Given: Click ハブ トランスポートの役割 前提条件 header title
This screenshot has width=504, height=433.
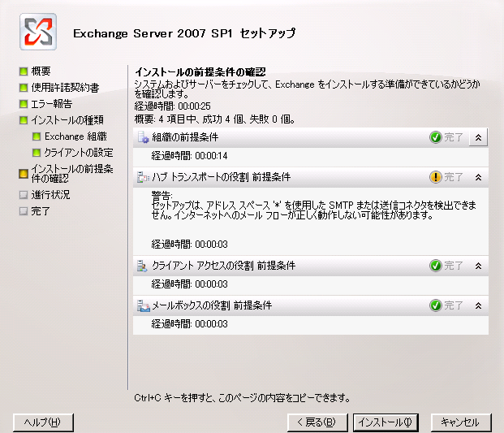Looking at the screenshot, I should click(221, 177).
